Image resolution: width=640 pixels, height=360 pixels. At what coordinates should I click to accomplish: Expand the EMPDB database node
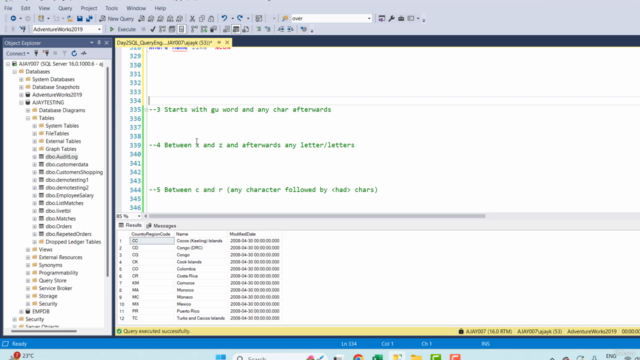pyautogui.click(x=21, y=311)
